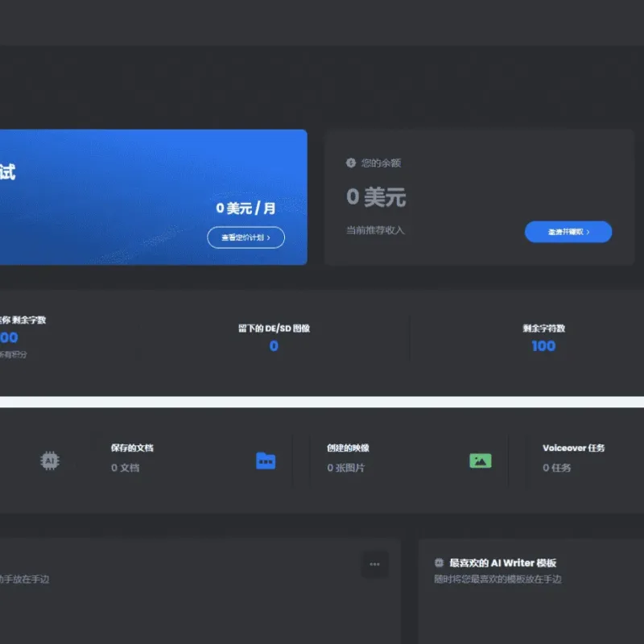The height and width of the screenshot is (644, 644).
Task: Click the Voiceover 任务 heading
Action: (x=573, y=448)
